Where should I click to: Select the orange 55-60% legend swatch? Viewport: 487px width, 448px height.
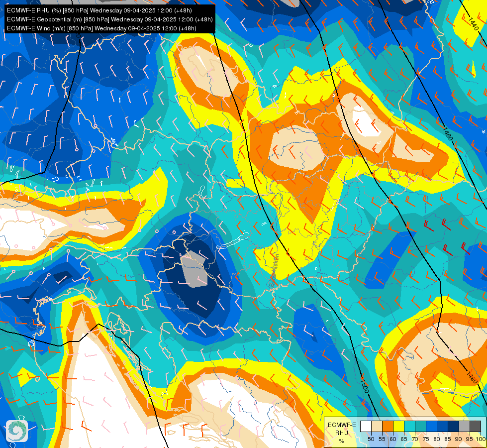pos(388,426)
